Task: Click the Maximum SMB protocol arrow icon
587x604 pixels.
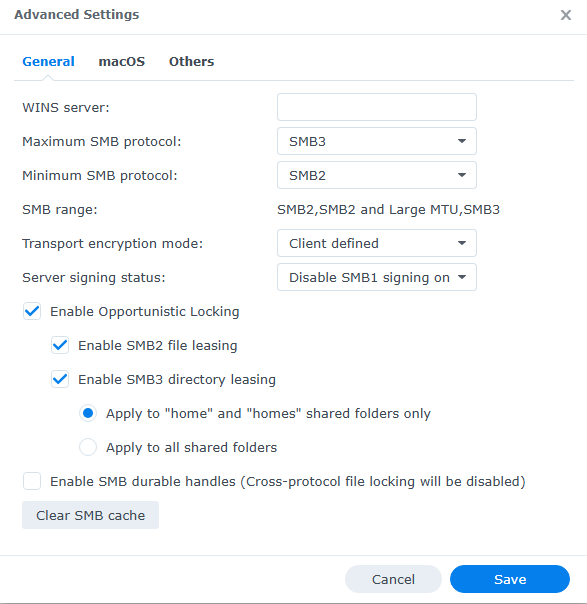Action: pos(462,141)
